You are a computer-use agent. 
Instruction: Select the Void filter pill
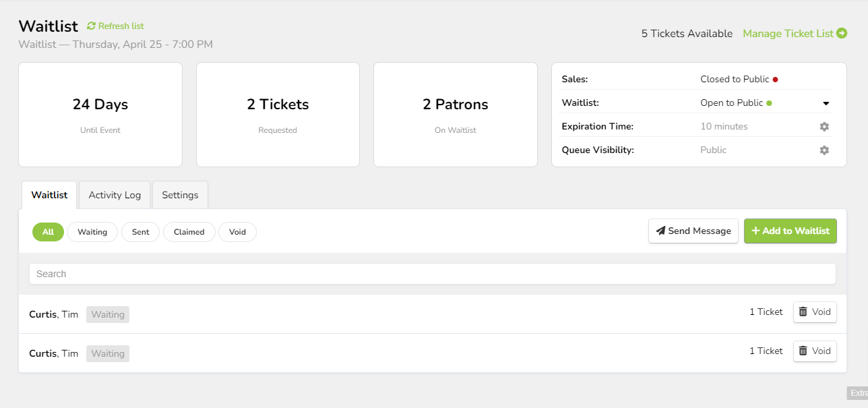[237, 231]
